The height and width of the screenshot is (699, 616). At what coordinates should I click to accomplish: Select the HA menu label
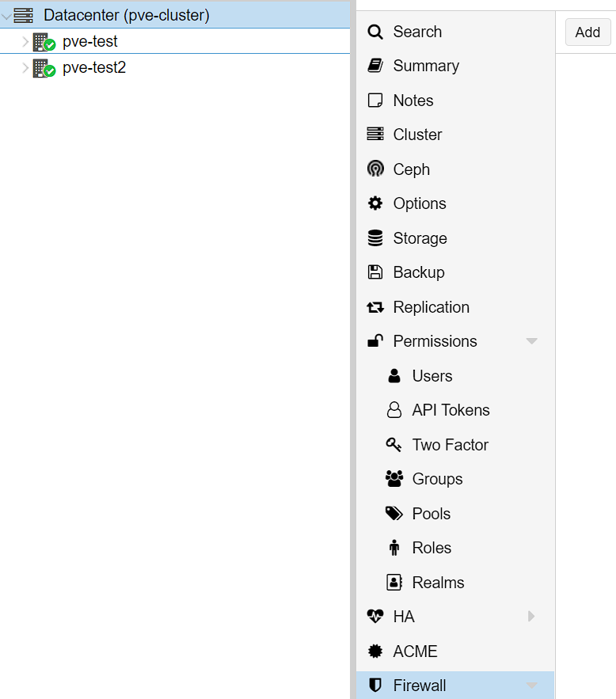coord(404,617)
